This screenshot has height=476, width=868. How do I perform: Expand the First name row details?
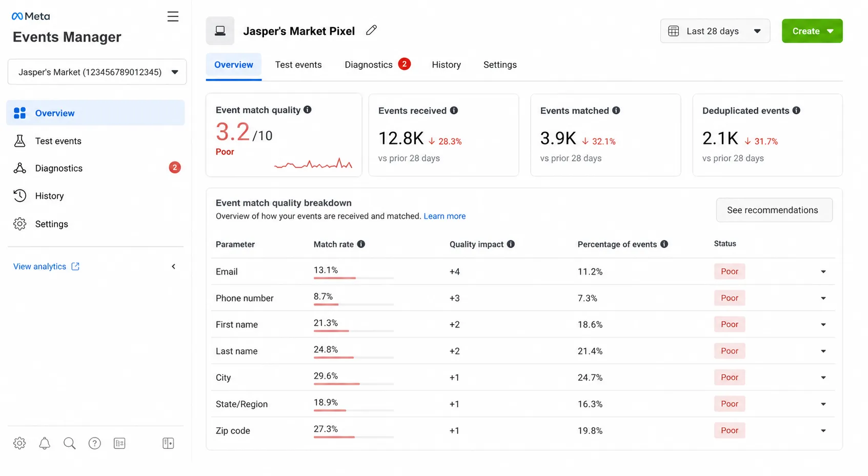[823, 324]
